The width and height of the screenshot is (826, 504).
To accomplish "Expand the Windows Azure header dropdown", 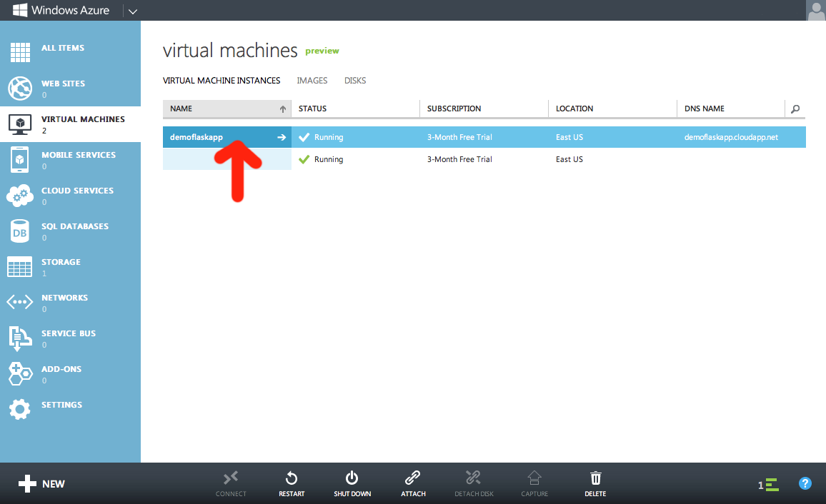I will click(133, 11).
